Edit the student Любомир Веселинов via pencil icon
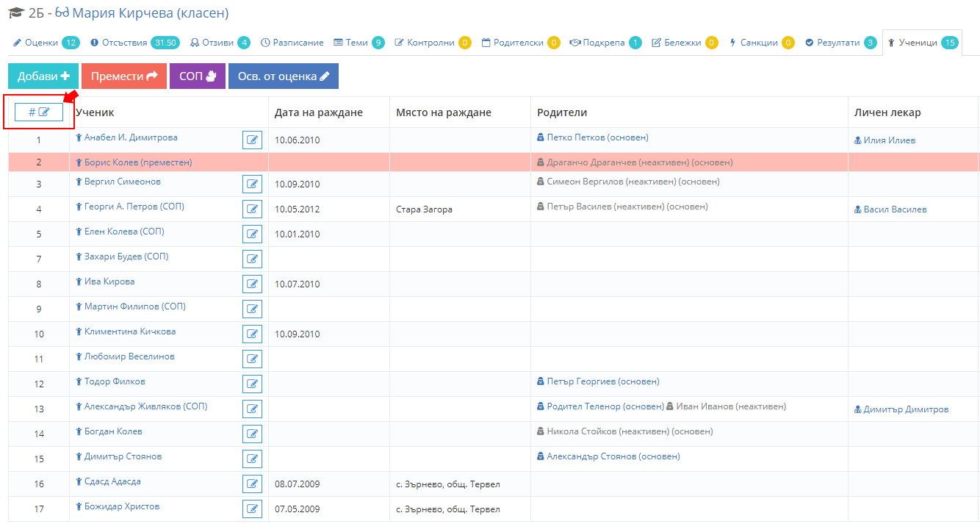The image size is (980, 524). click(252, 359)
